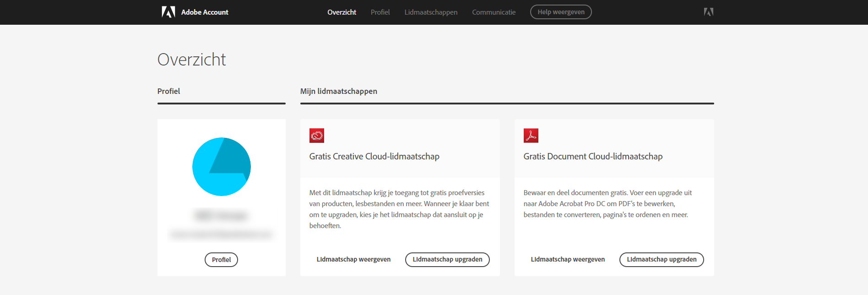
Task: Open the Creative Cloud membership icon
Action: 317,136
